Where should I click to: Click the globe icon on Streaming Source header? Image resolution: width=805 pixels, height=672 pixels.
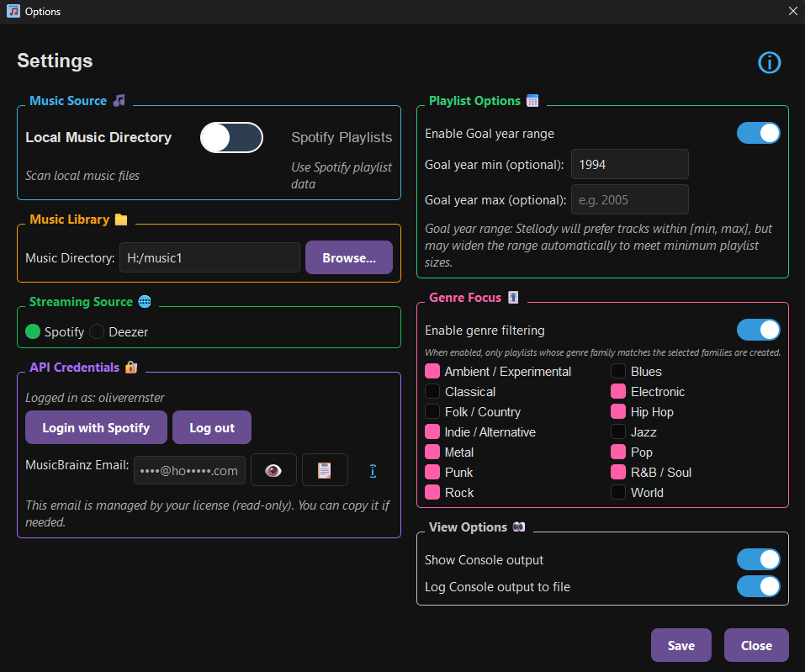click(x=144, y=301)
